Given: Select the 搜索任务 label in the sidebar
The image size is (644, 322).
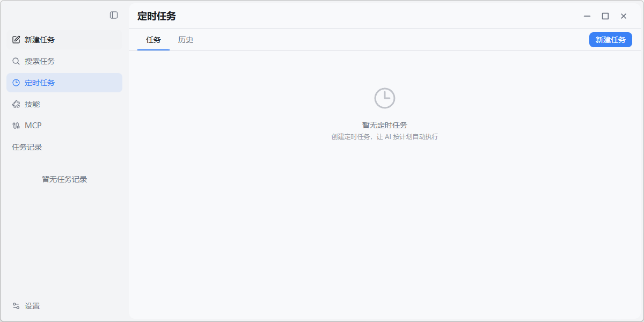Looking at the screenshot, I should (x=40, y=61).
